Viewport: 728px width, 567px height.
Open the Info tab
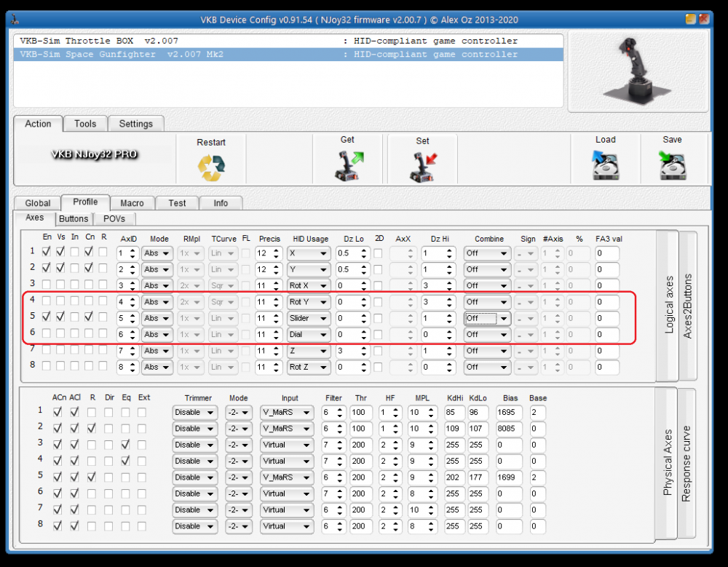pos(221,203)
